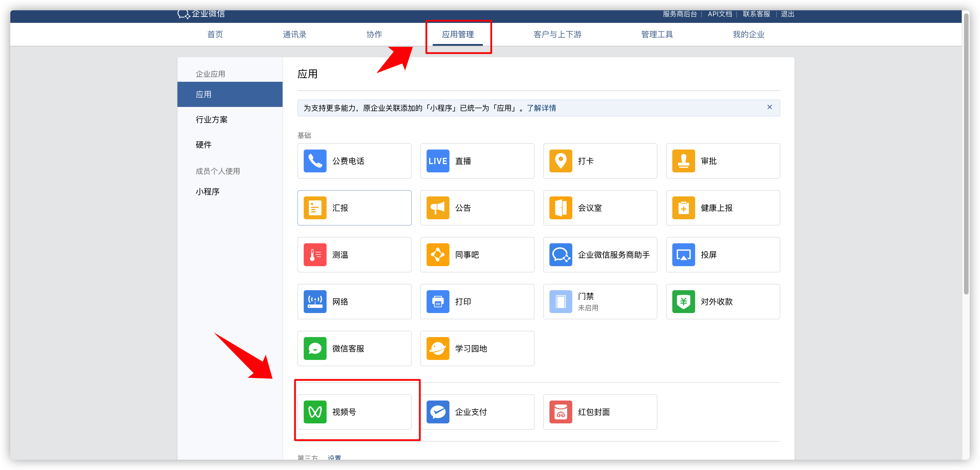Select 行业方案 in left sidebar
Viewport: 980px width, 470px height.
click(x=211, y=120)
